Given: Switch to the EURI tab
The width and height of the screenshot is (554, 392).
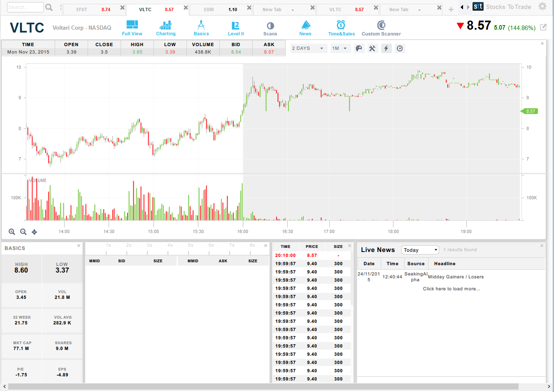Looking at the screenshot, I should pyautogui.click(x=220, y=9).
